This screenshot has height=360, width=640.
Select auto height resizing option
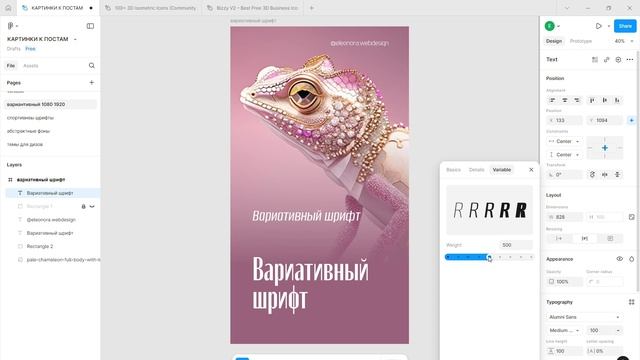pos(584,238)
